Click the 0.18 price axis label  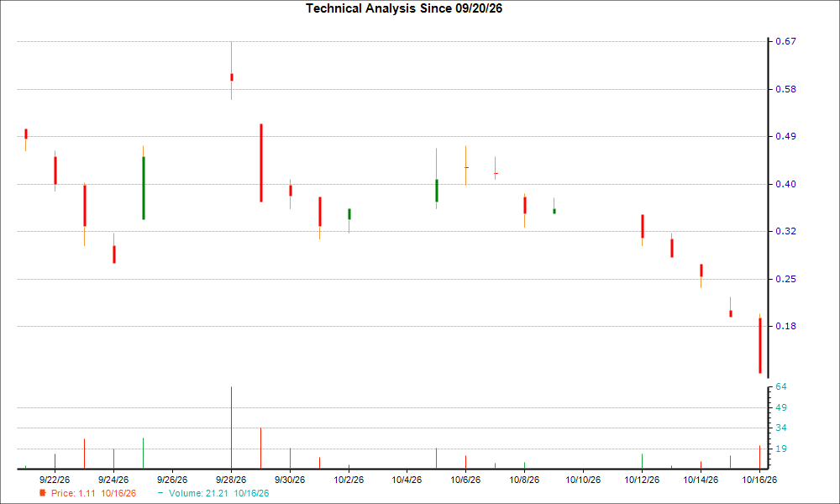[786, 326]
